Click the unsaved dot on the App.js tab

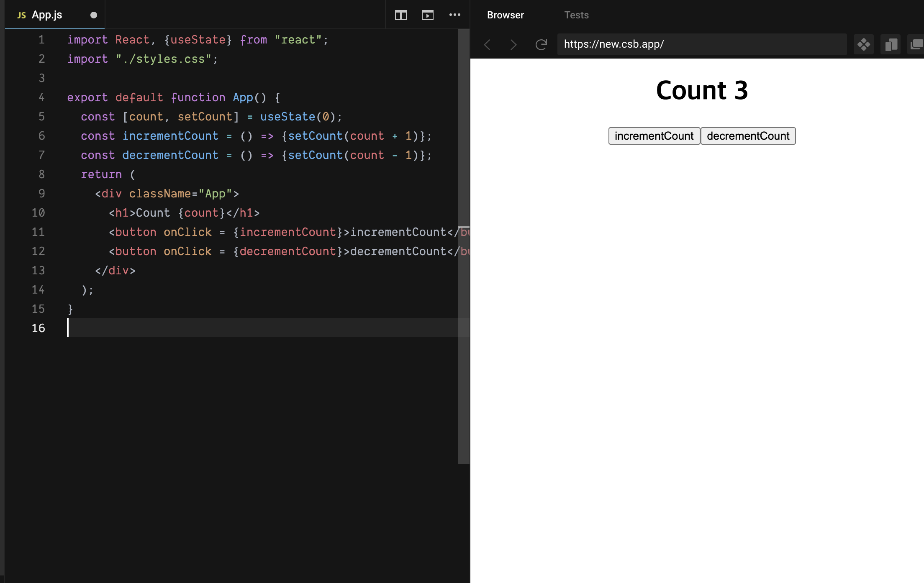pyautogui.click(x=94, y=15)
